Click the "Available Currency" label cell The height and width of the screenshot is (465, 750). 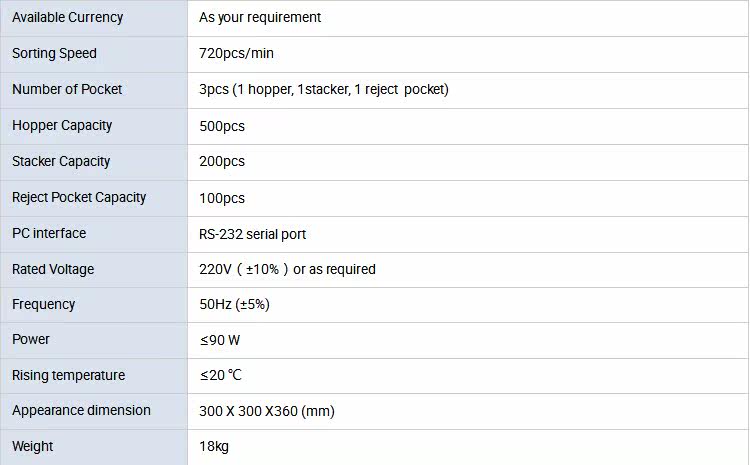pos(68,17)
